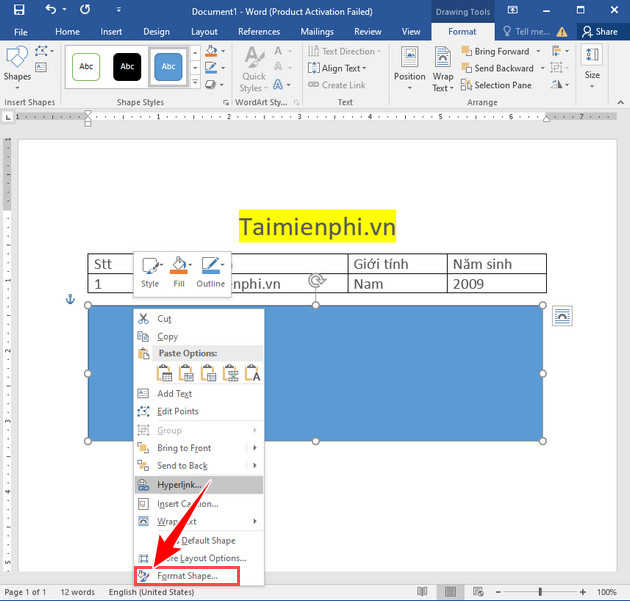The height and width of the screenshot is (601, 630).
Task: Undo the last action
Action: 50,10
